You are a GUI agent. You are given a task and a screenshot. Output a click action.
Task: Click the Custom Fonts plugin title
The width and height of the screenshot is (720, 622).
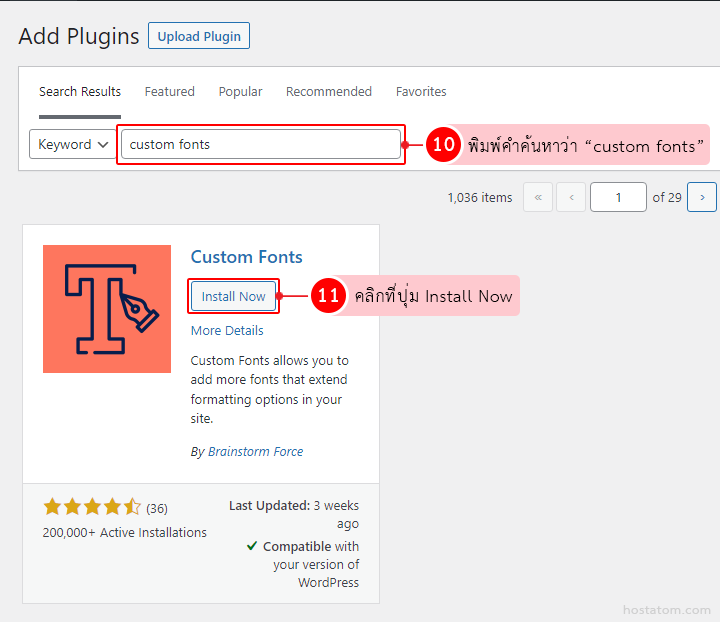(246, 257)
